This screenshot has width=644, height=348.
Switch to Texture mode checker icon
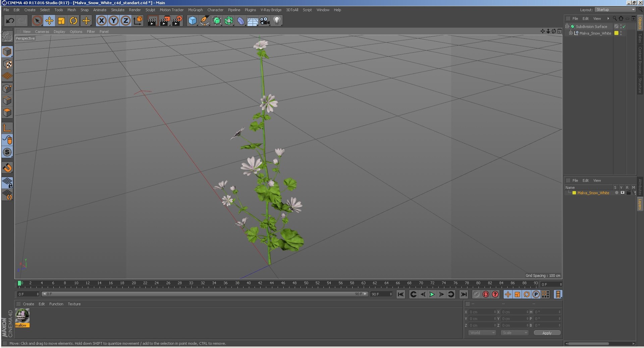(x=7, y=64)
